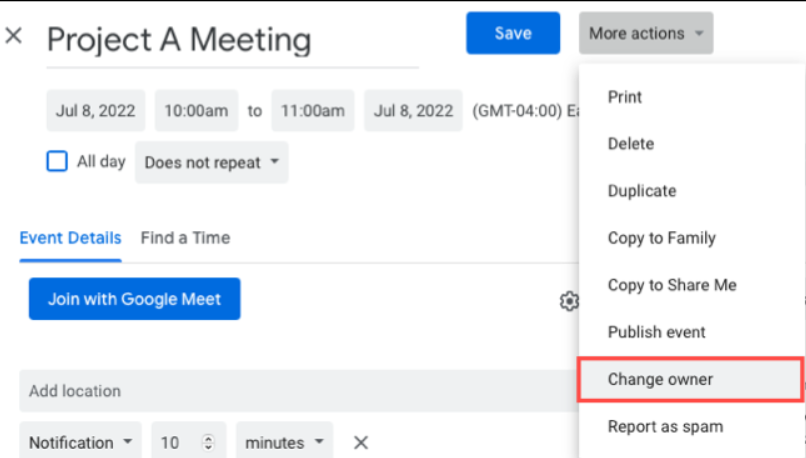Choose Change owner from menu
Screen dimensions: 806x458
pos(660,380)
